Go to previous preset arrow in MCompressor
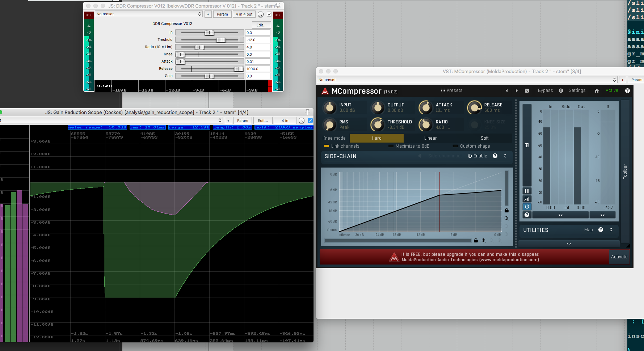This screenshot has width=644, height=351. coord(507,91)
